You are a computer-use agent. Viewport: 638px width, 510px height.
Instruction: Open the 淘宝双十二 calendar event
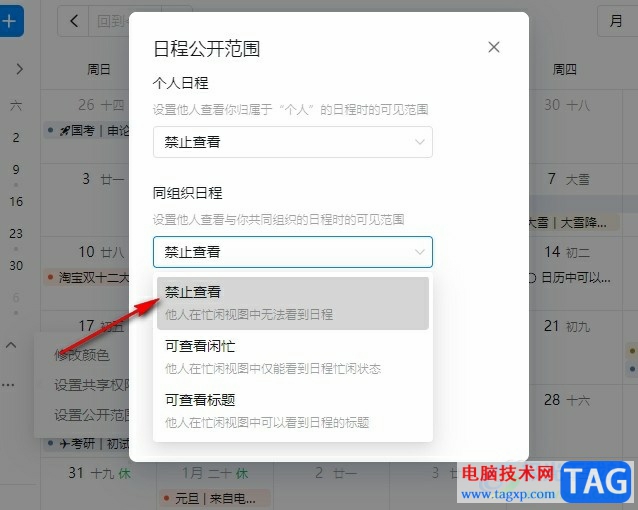(88, 278)
